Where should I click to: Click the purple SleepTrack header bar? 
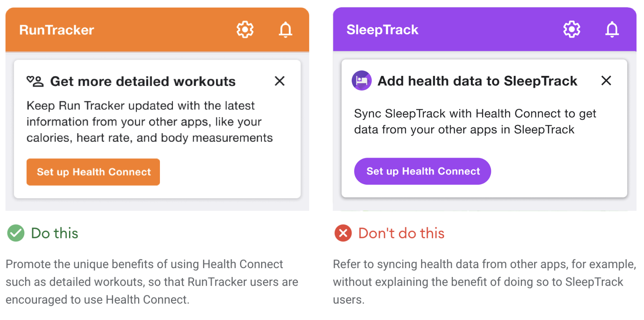(483, 30)
